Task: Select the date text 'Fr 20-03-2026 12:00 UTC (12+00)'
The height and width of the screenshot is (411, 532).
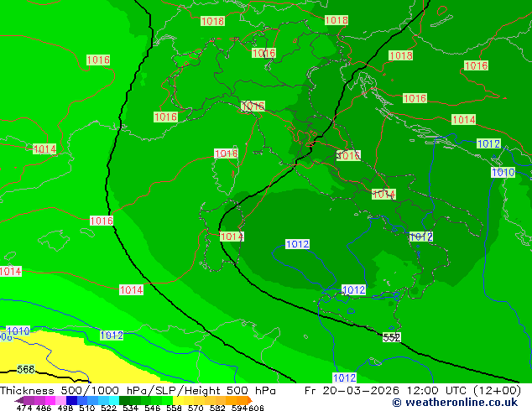Action: (x=413, y=391)
